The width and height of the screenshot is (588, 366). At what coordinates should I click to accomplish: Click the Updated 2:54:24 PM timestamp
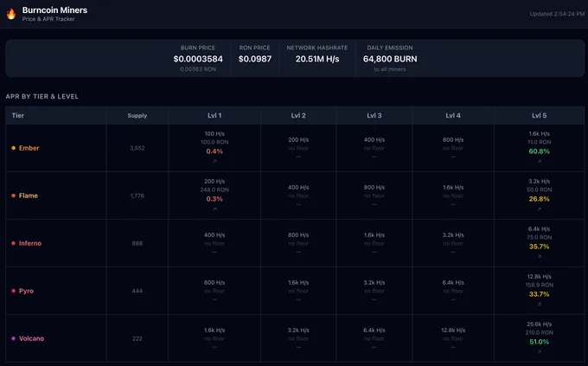point(557,14)
